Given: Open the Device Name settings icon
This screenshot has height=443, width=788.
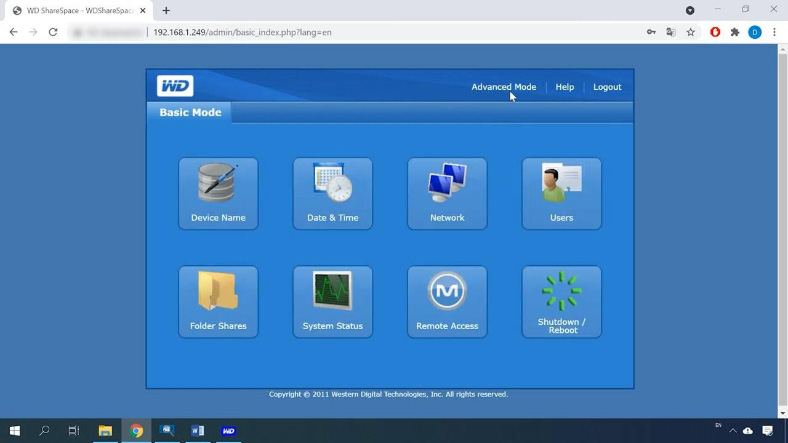Looking at the screenshot, I should (218, 194).
